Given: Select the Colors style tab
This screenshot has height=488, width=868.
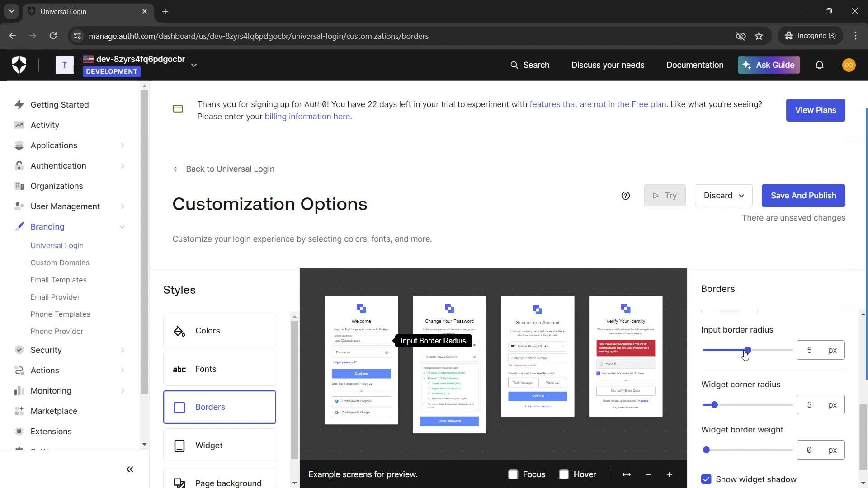Looking at the screenshot, I should coord(220,331).
